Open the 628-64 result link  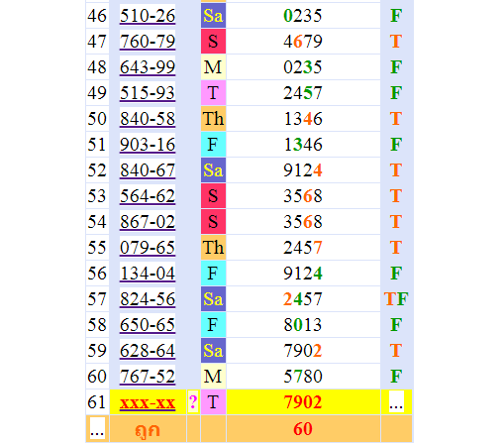tap(148, 351)
